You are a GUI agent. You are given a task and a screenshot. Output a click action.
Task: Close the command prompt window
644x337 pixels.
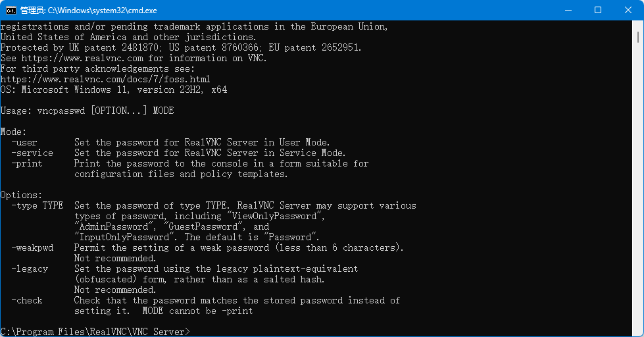pos(628,10)
